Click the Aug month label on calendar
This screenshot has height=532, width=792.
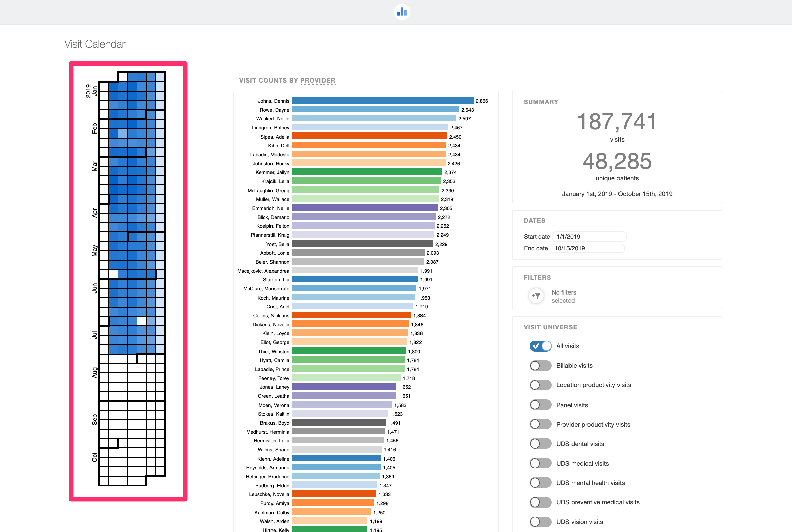pyautogui.click(x=94, y=373)
